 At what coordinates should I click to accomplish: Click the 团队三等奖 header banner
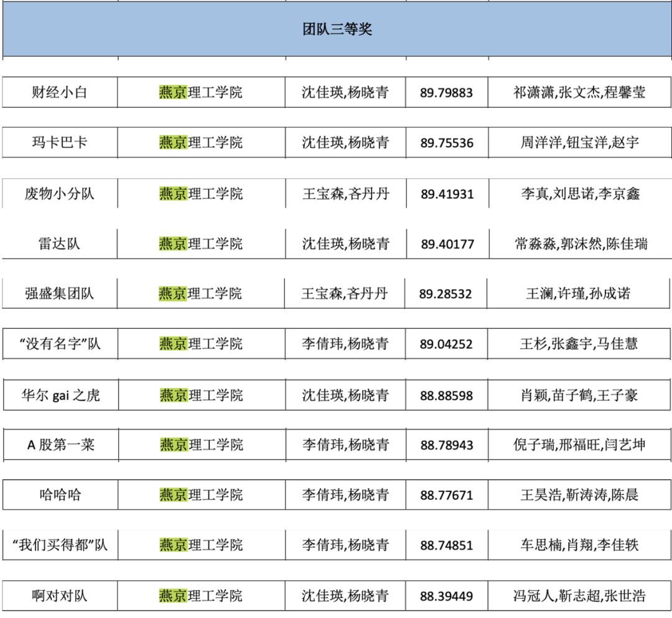coord(337,29)
